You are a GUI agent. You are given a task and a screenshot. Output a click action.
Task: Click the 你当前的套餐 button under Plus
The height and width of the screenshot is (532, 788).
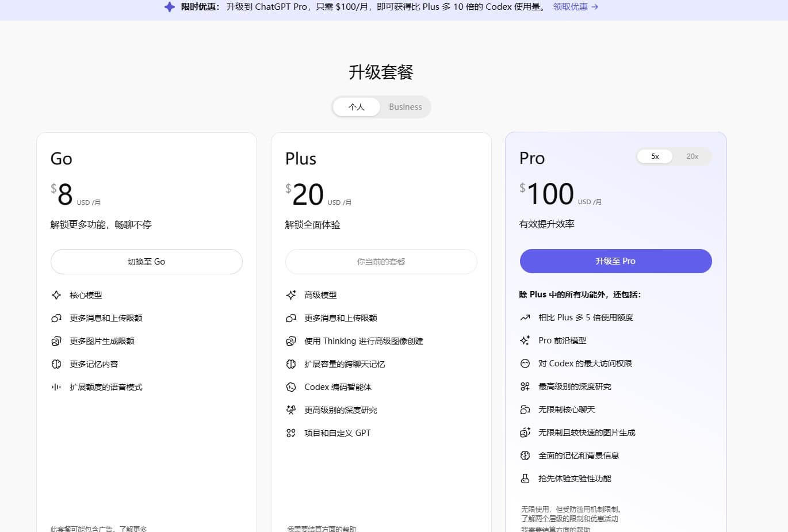(x=381, y=262)
